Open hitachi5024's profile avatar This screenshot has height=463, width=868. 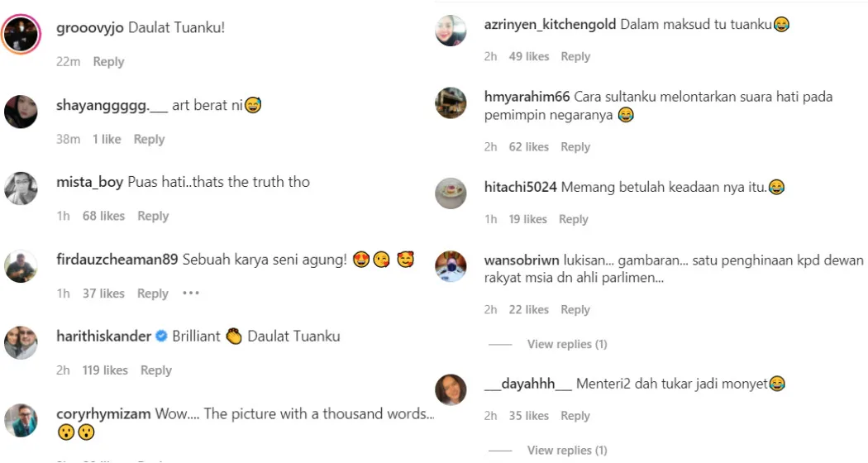tap(451, 193)
